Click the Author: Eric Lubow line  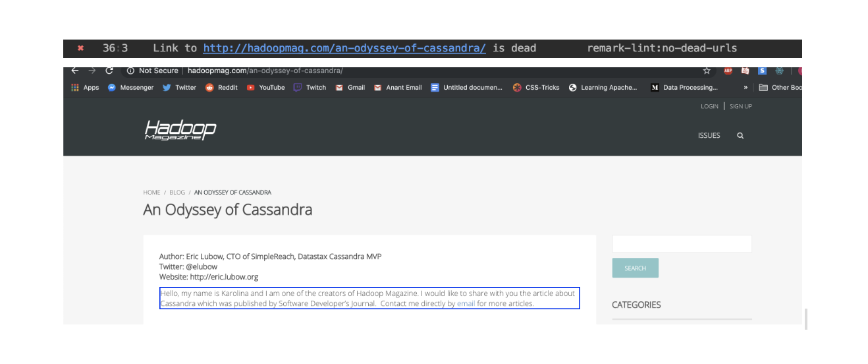coord(270,257)
